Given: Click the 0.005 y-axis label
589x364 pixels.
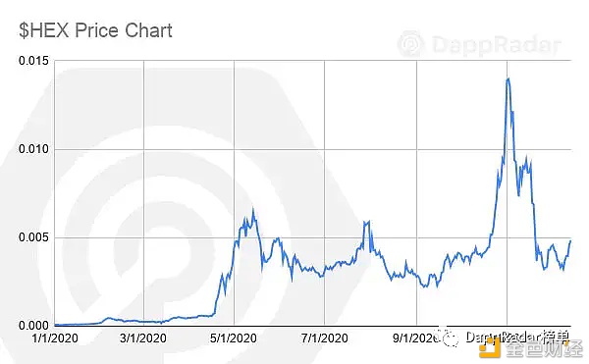Looking at the screenshot, I should coord(33,237).
